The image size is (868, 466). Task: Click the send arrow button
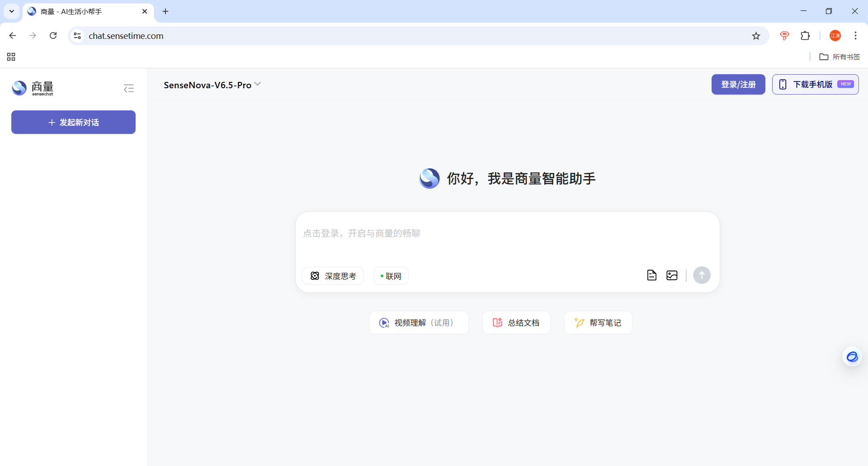(x=702, y=275)
